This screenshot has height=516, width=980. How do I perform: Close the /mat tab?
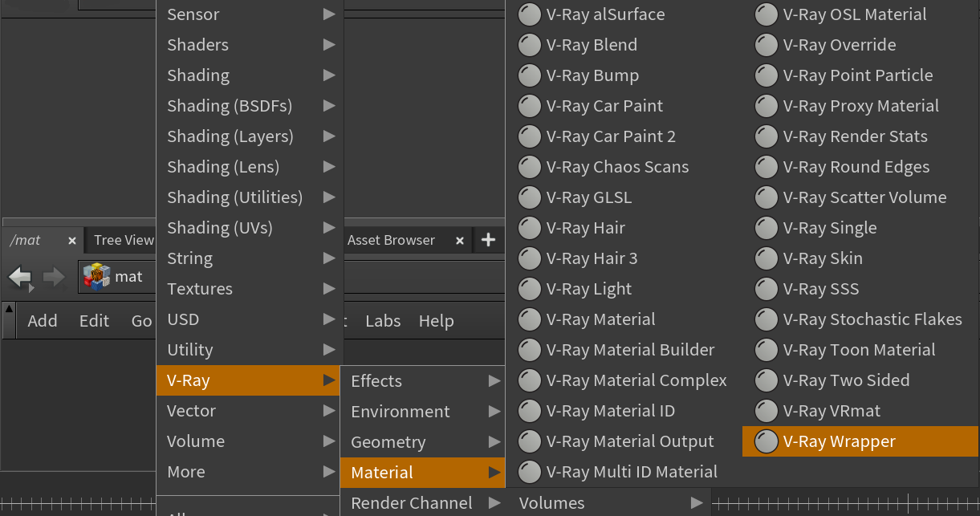tap(71, 240)
